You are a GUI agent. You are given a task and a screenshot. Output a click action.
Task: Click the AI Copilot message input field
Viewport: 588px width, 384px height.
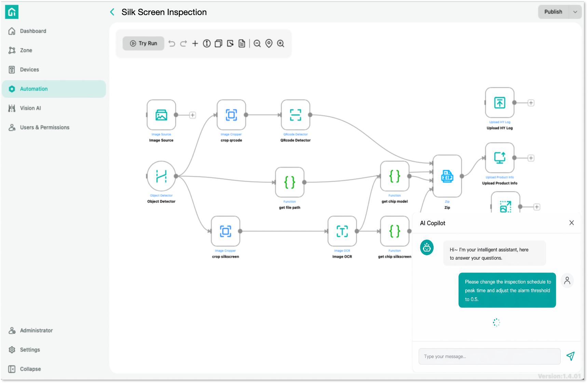click(x=489, y=356)
